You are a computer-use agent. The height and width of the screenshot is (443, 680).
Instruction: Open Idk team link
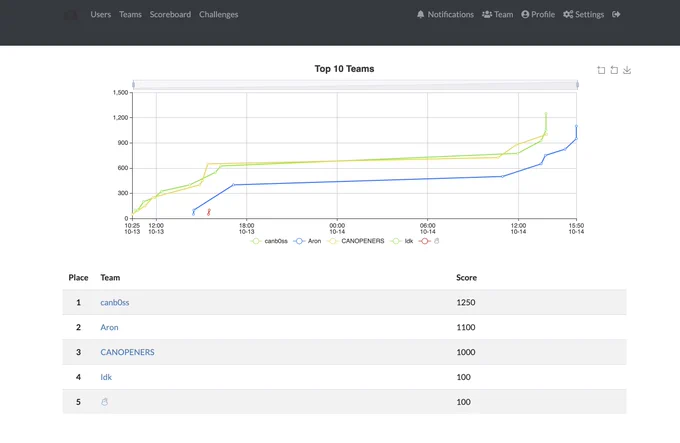[106, 377]
